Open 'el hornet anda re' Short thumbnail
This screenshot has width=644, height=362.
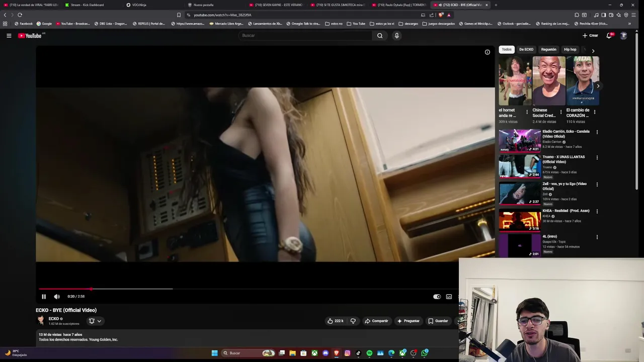(x=515, y=81)
